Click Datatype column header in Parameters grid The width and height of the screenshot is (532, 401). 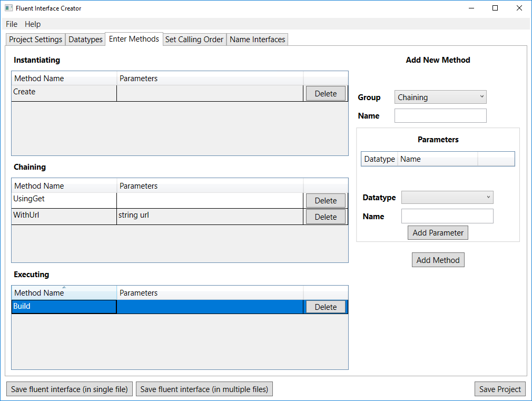coord(379,159)
